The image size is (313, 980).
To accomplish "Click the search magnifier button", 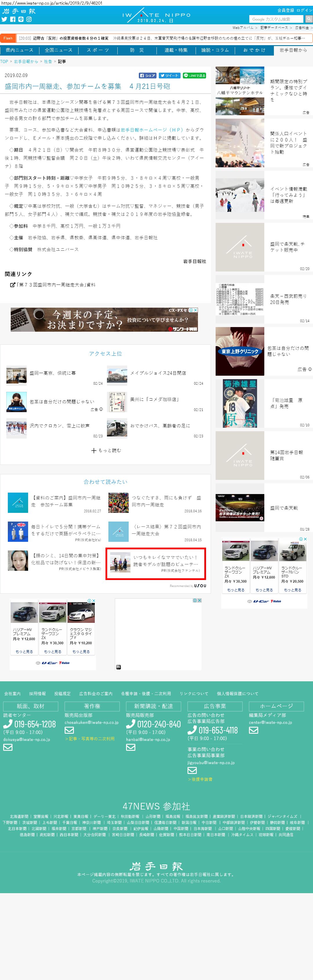I will pyautogui.click(x=308, y=19).
